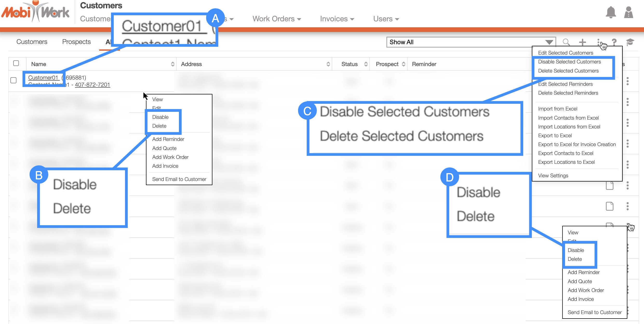Sort the table by Status column
This screenshot has width=644, height=324.
tap(349, 64)
